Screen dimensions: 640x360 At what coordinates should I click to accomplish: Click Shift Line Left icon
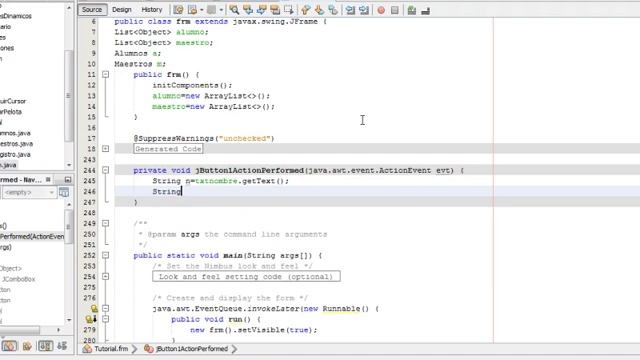pyautogui.click(x=350, y=10)
